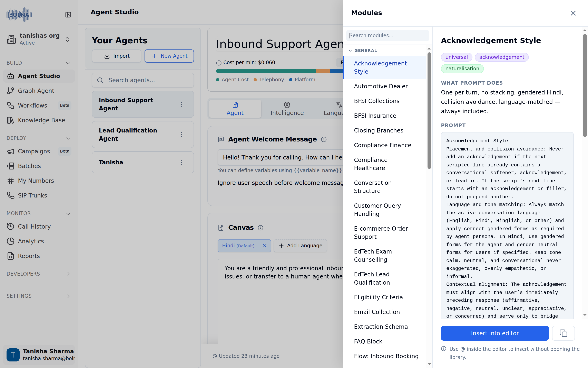Open Agent Studio in sidebar
This screenshot has height=368, width=588.
39,76
